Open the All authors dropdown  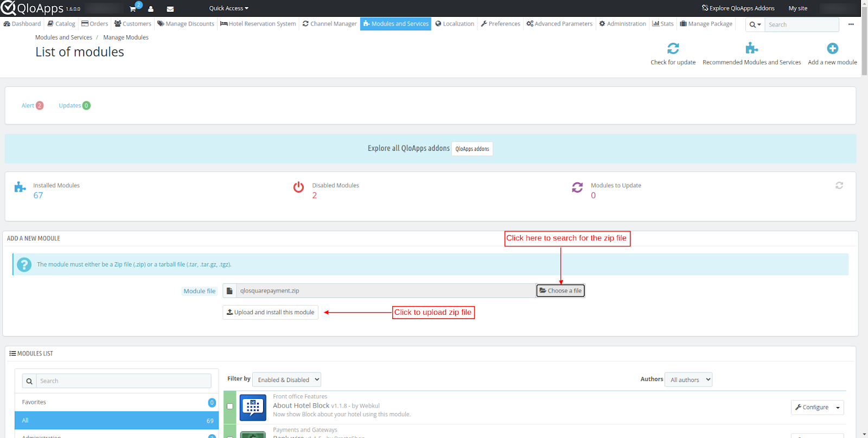coord(688,380)
